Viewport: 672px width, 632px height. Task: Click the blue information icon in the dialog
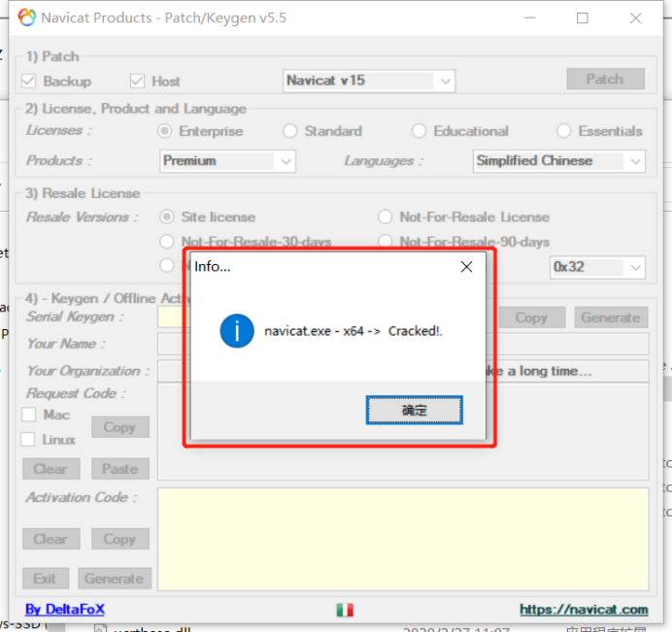[x=237, y=331]
